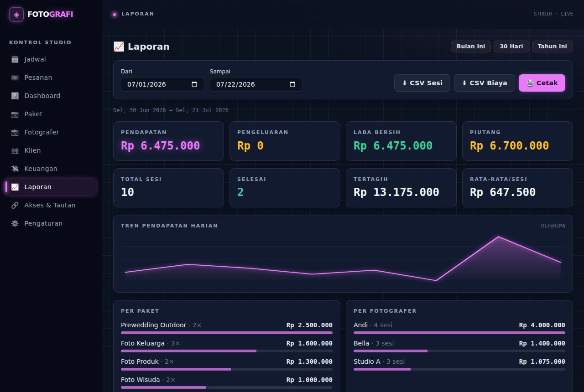Click the Keuangan money icon
Viewport: 584px width, 392px height.
point(15,169)
